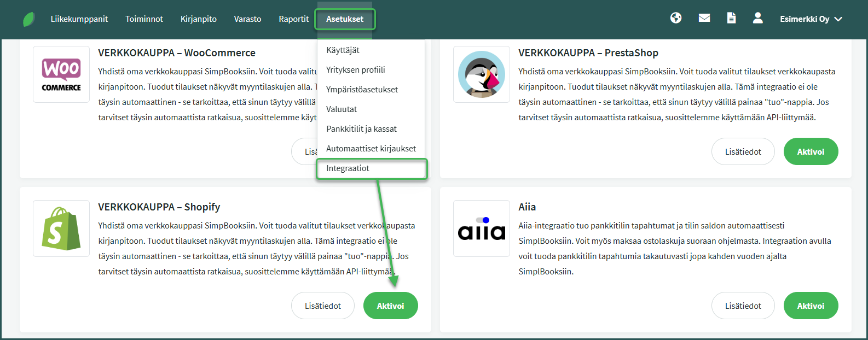The height and width of the screenshot is (340, 868).
Task: Click the Shopify bag logo
Action: 61,228
